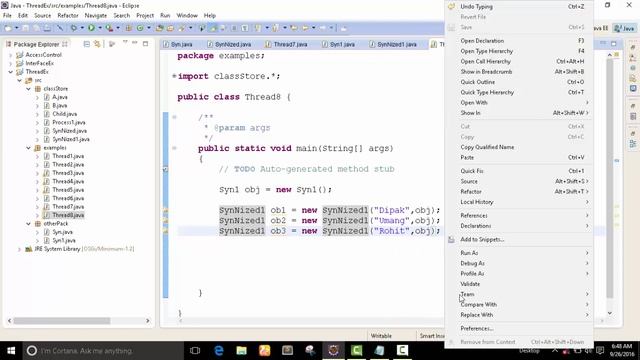
Task: Switch to the Syn1.java editor tab
Action: [339, 44]
